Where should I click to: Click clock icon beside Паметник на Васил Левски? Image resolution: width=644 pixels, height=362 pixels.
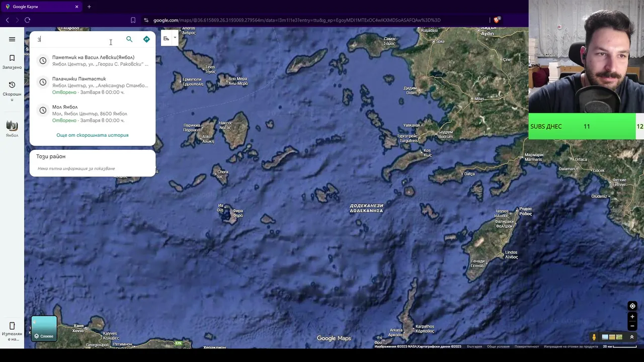tap(43, 61)
